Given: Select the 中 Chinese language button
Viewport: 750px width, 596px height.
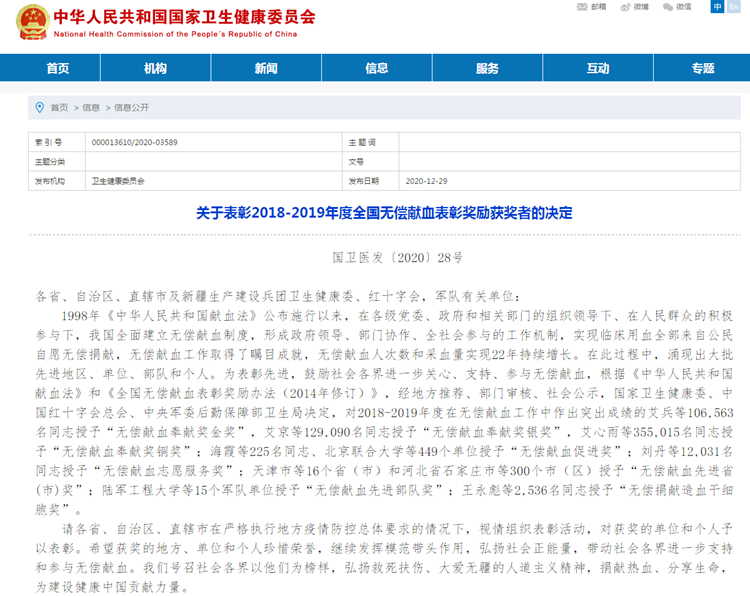Looking at the screenshot, I should (x=717, y=6).
